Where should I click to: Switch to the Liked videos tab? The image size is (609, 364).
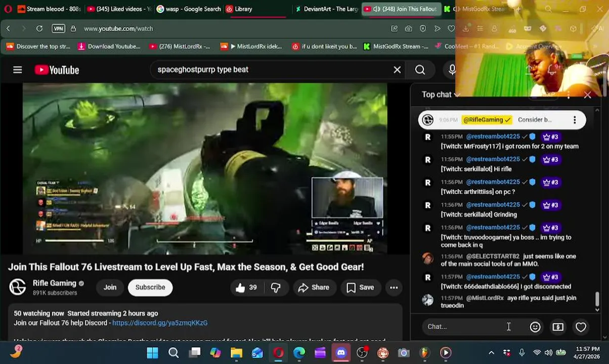(119, 9)
